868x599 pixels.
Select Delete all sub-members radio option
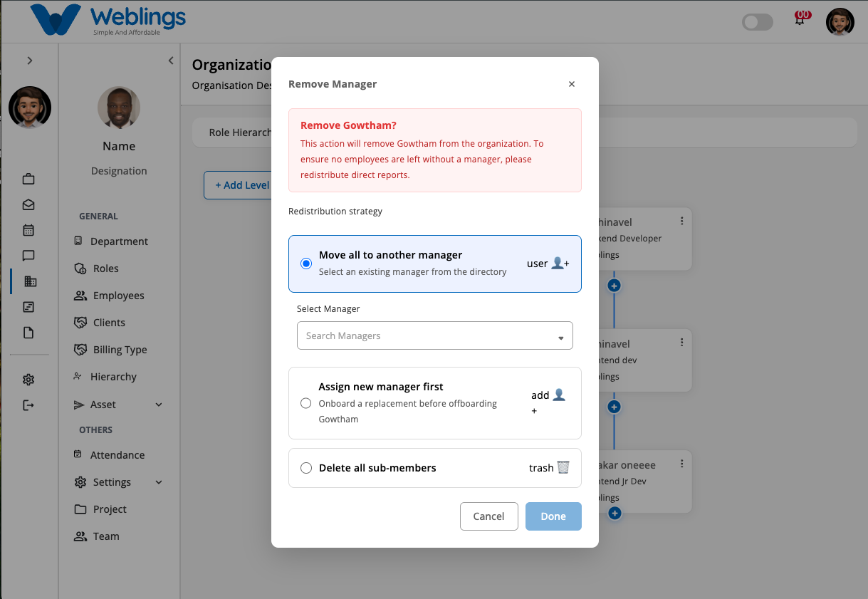click(x=306, y=468)
